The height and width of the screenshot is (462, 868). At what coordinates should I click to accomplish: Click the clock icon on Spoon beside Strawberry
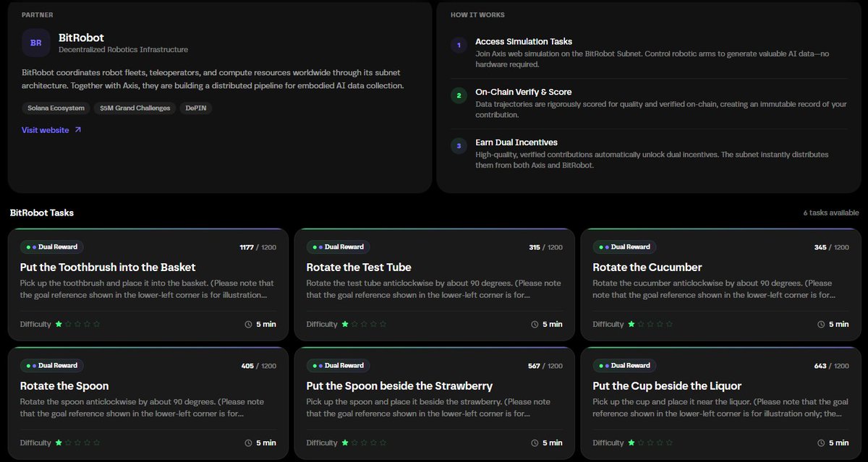click(535, 443)
